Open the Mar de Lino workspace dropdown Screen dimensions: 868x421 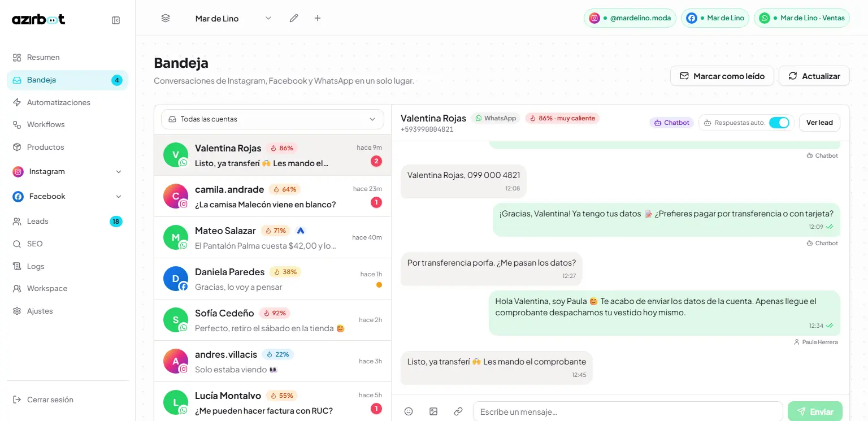pos(233,18)
